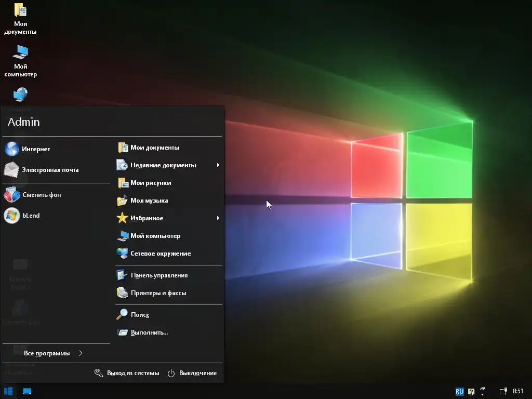The image size is (532, 399).
Task: Click language bar restore icon
Action: [x=483, y=389]
